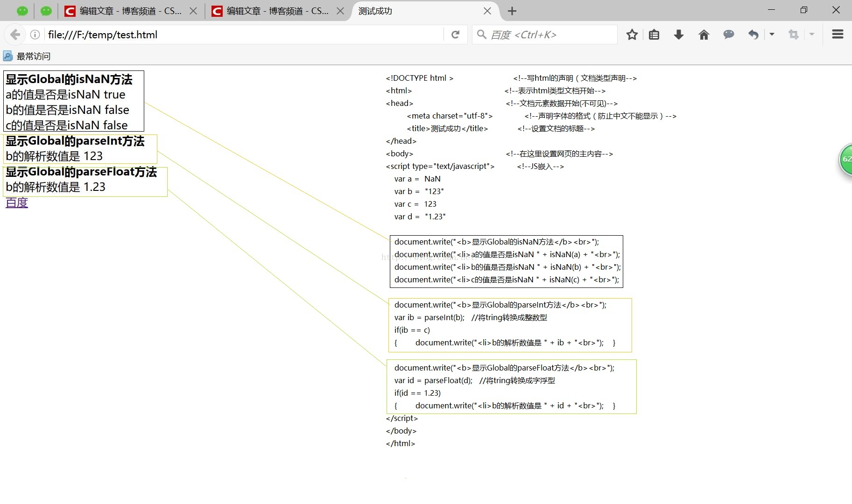Viewport: 852px width, 504px height.
Task: Open 最常访问 bookmarks folder
Action: (27, 56)
